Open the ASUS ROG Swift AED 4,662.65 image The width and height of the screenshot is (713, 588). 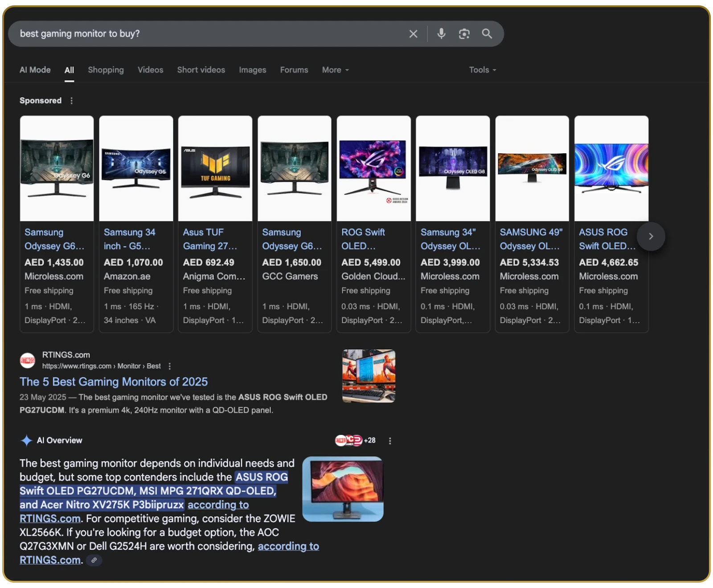611,168
